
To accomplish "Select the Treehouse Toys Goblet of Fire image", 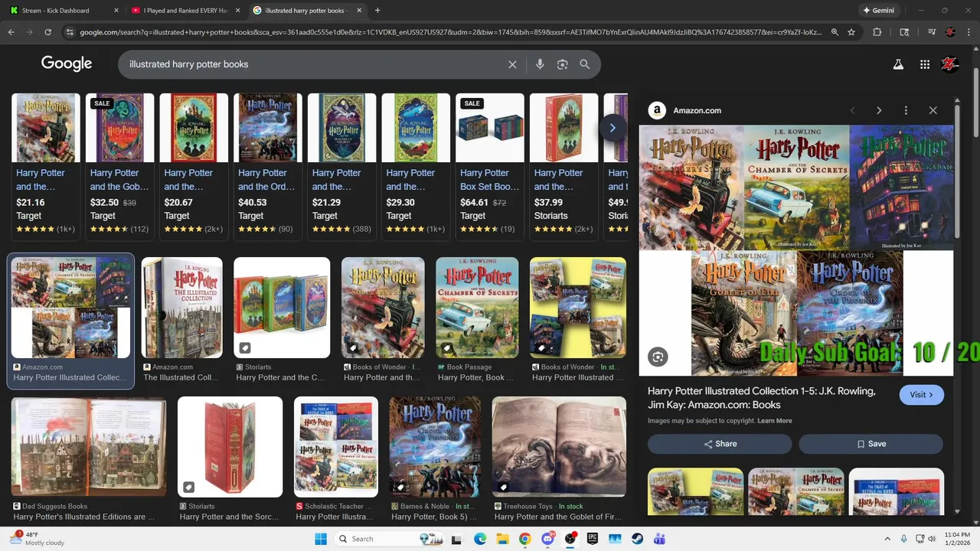I will pos(559,459).
